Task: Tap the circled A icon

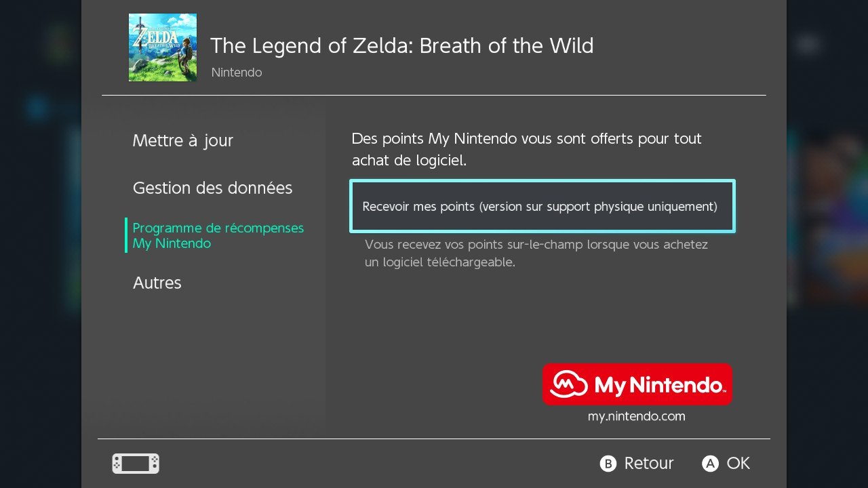Action: 709,464
